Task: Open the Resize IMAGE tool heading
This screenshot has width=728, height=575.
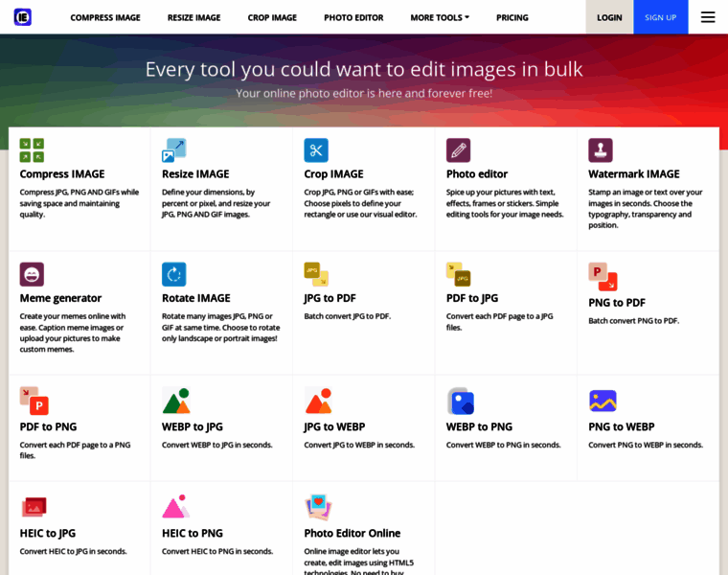Action: tap(195, 174)
